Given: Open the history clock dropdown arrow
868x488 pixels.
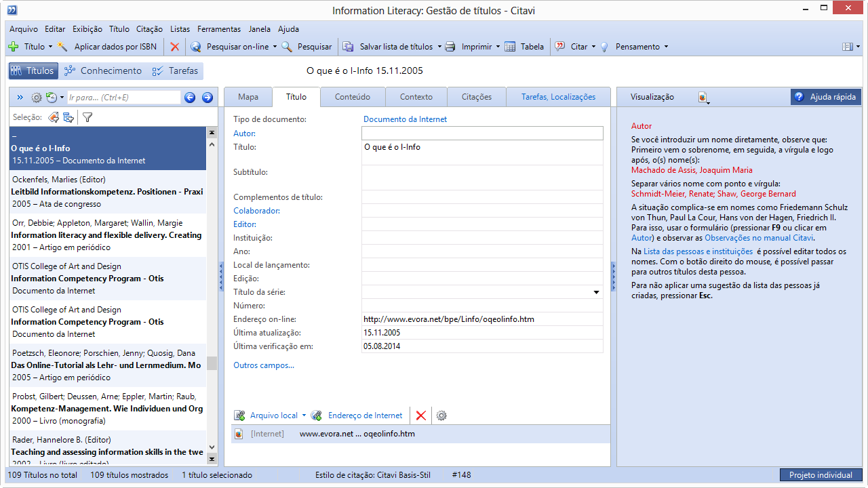Looking at the screenshot, I should 62,98.
